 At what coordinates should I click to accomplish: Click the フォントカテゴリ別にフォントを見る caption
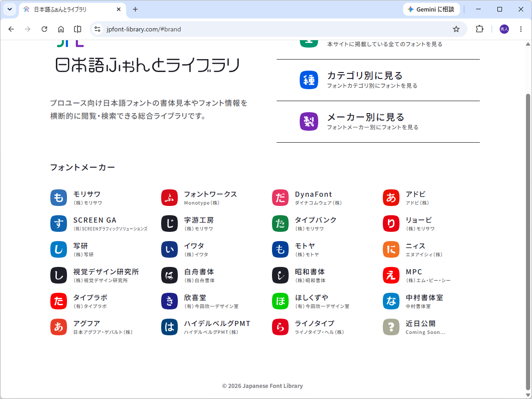(372, 86)
